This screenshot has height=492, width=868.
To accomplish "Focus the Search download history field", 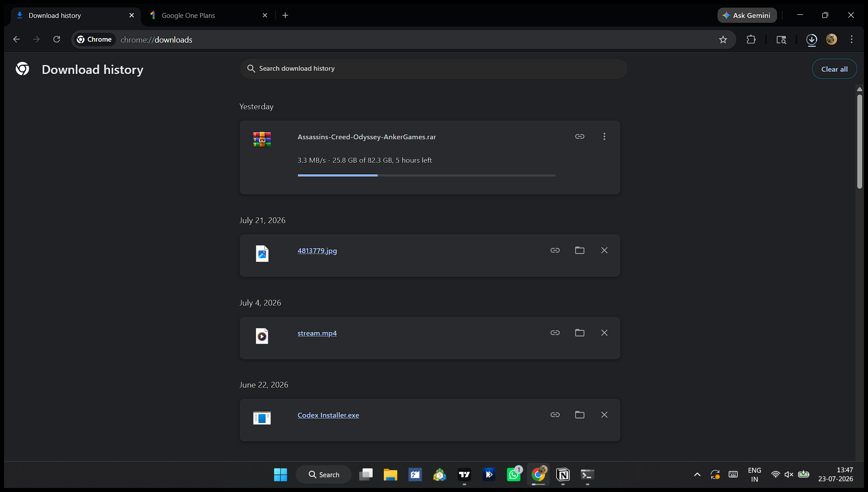I will point(433,69).
